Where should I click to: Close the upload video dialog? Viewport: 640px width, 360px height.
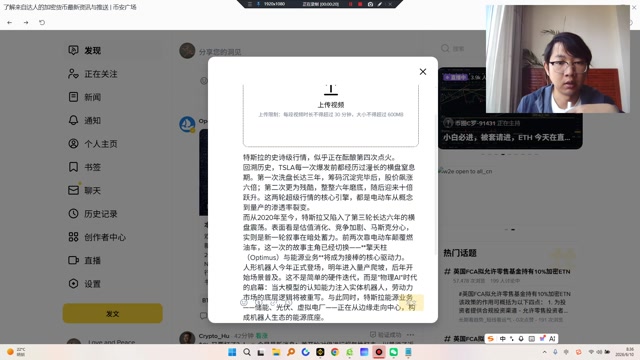tap(423, 72)
